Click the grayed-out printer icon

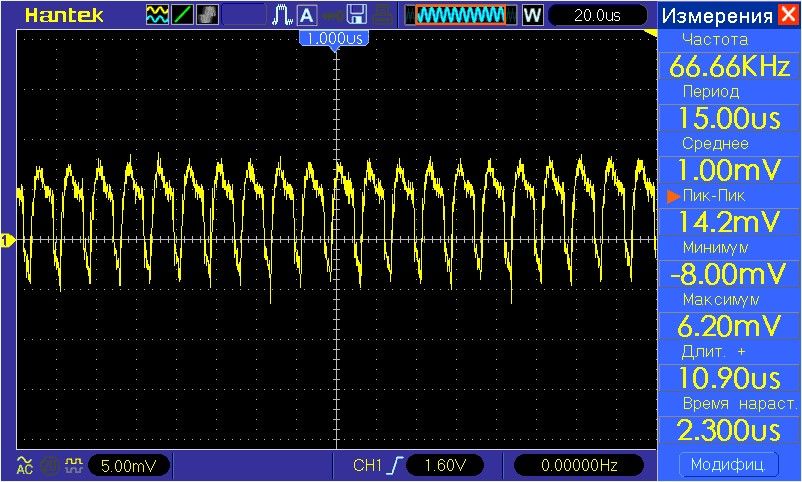tap(383, 15)
